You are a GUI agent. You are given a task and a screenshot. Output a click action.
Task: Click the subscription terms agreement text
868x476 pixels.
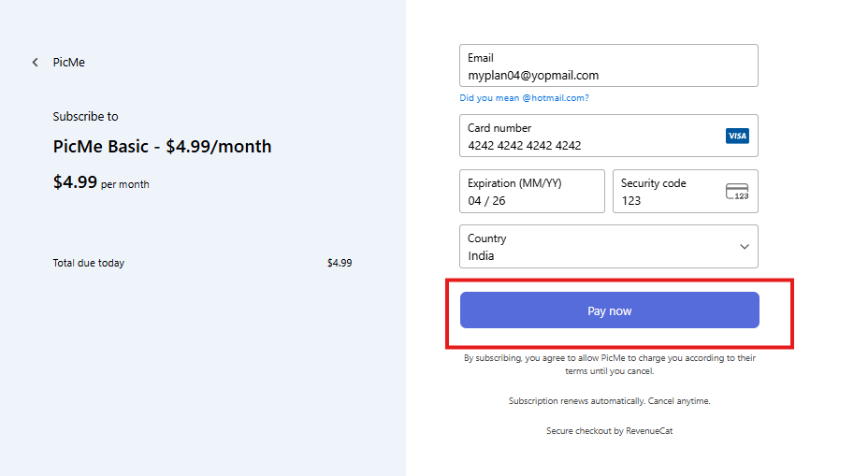[x=609, y=365]
